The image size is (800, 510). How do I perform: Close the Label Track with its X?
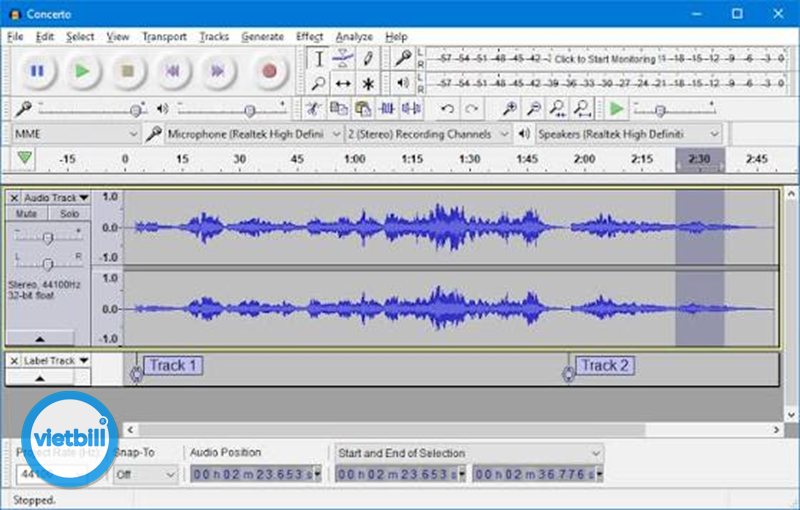tap(14, 361)
